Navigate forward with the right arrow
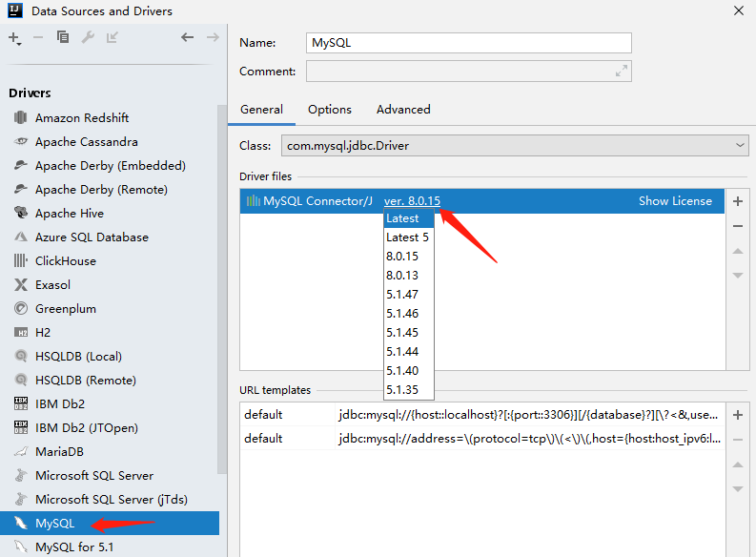Screen dimensions: 756x557 tap(213, 37)
